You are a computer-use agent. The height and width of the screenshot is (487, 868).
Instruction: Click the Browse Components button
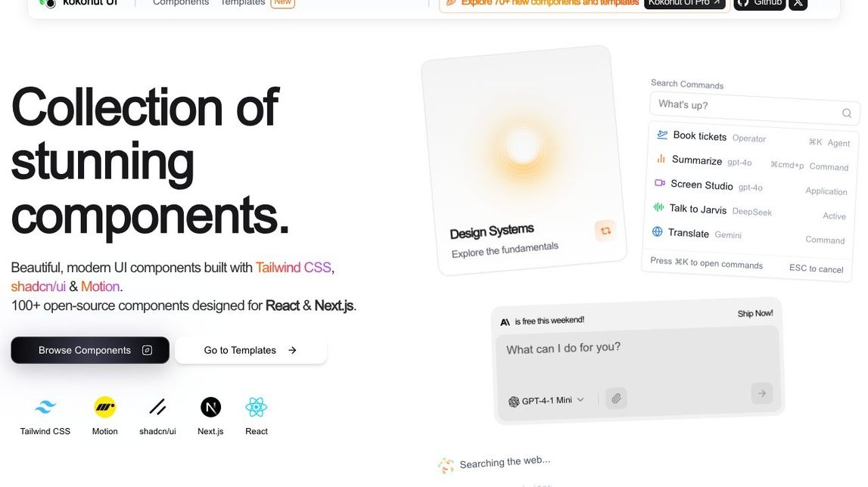pyautogui.click(x=90, y=350)
